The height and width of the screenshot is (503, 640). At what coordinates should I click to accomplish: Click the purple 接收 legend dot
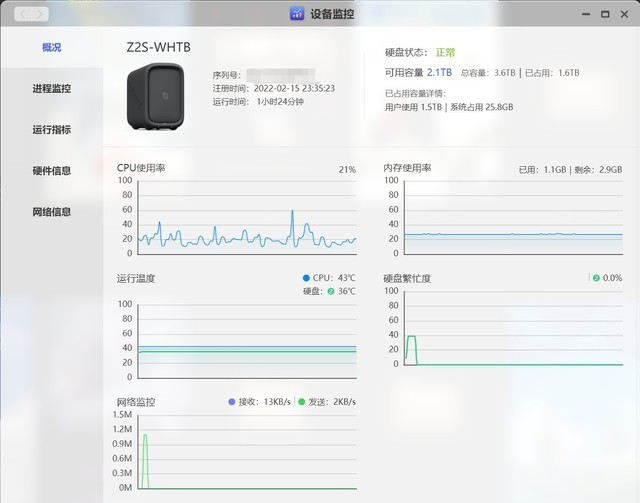tap(231, 402)
